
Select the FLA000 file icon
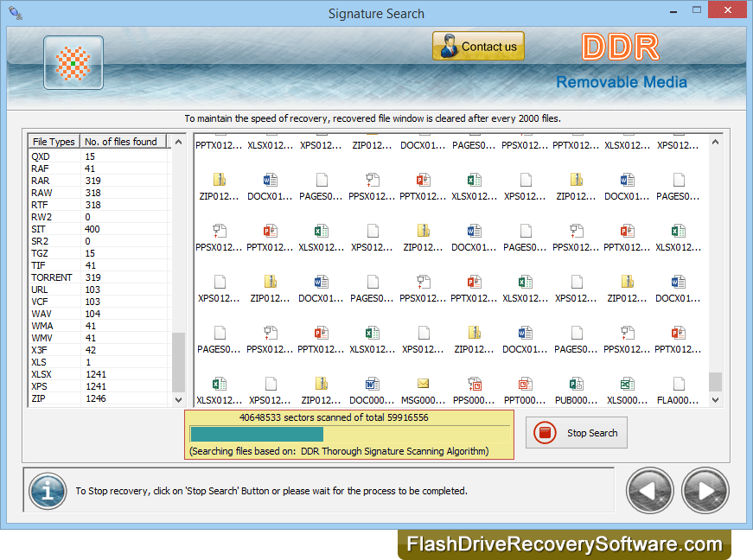point(679,384)
